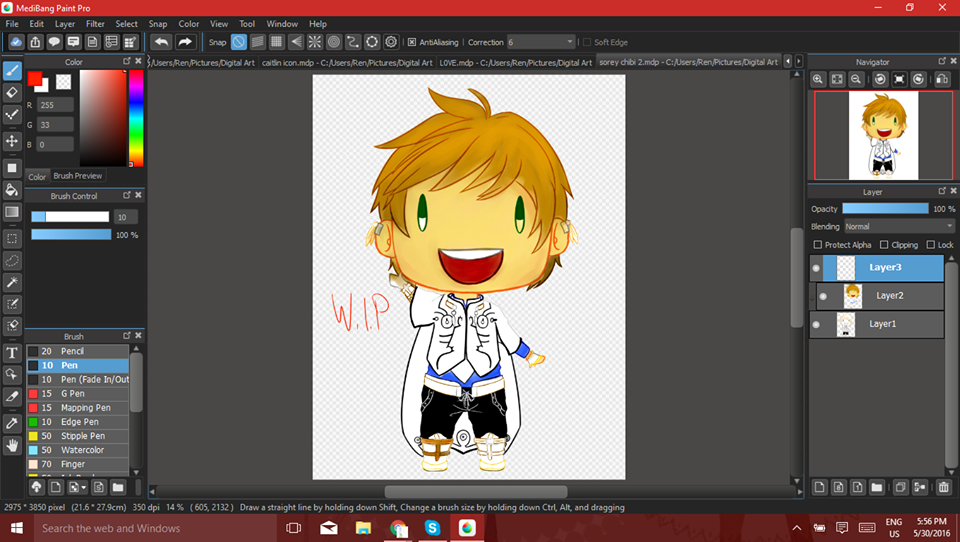The image size is (960, 542).
Task: Enable the radial snap guide
Action: coord(315,42)
